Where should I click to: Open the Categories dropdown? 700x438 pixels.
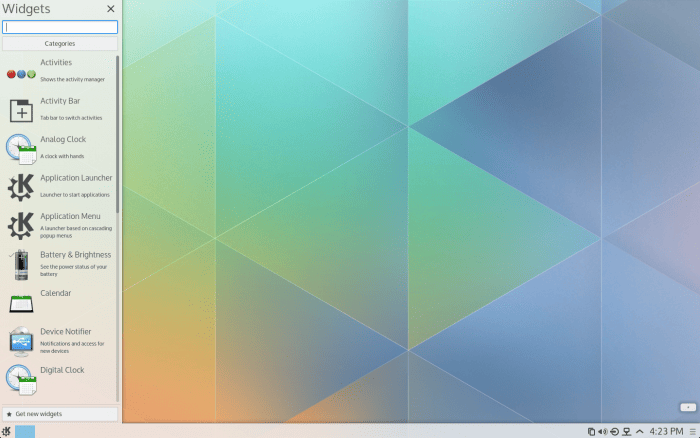click(x=60, y=44)
